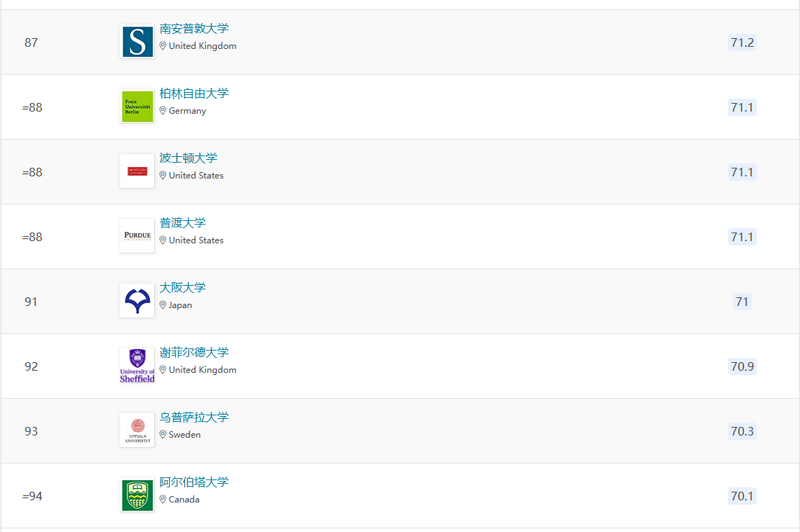Screen dimensions: 800x532
Task: Click the University of Southampton logo
Action: (138, 42)
